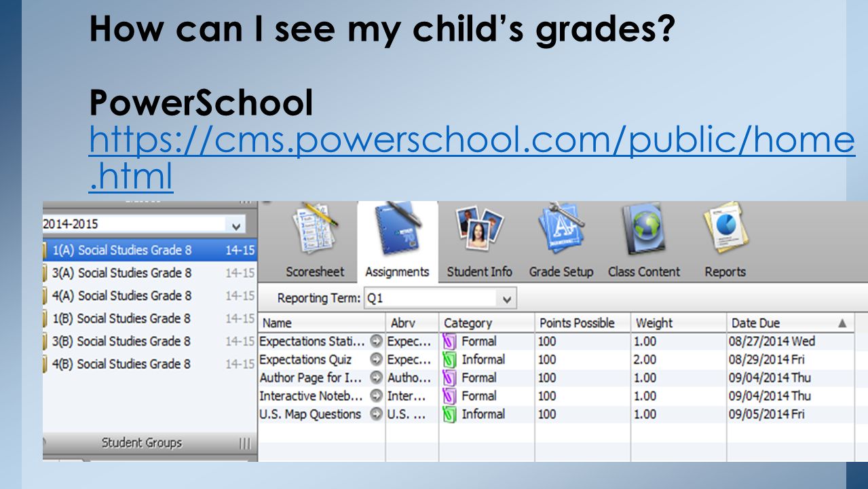Select class 4(B) Social Studies Grade 8

(149, 364)
